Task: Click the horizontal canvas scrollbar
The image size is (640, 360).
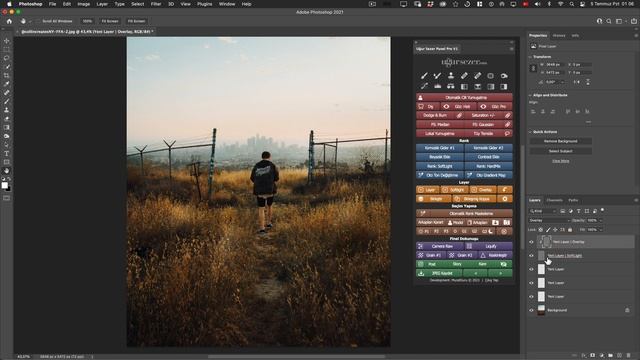Action: click(x=297, y=356)
